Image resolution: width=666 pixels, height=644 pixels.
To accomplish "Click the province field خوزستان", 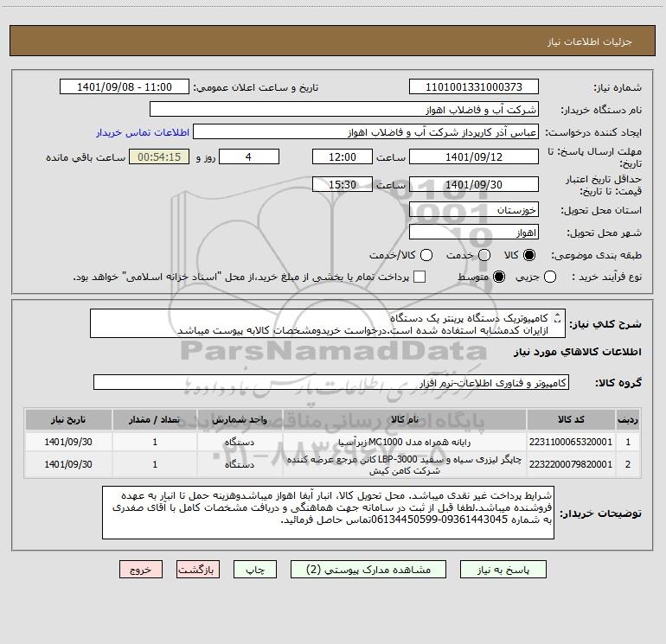I will (x=474, y=210).
